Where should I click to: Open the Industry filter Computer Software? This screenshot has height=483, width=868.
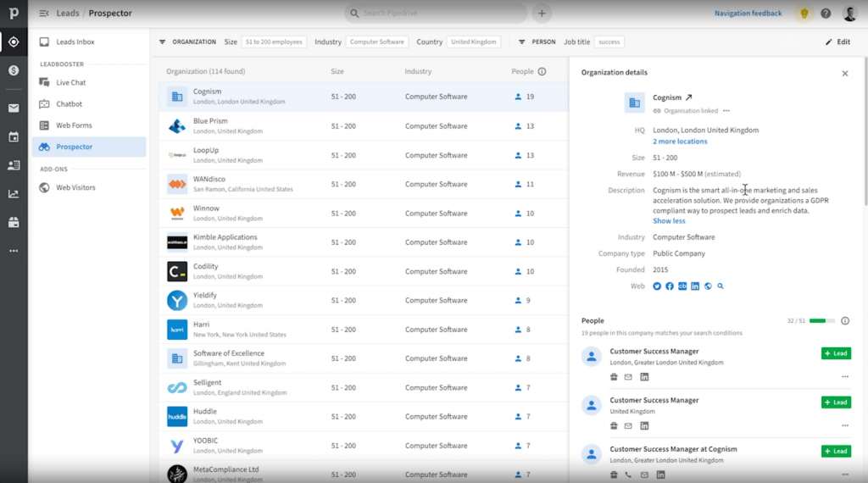[x=377, y=42]
